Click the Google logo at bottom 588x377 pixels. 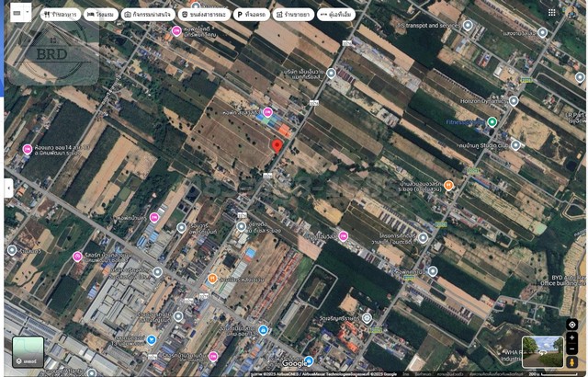click(293, 363)
